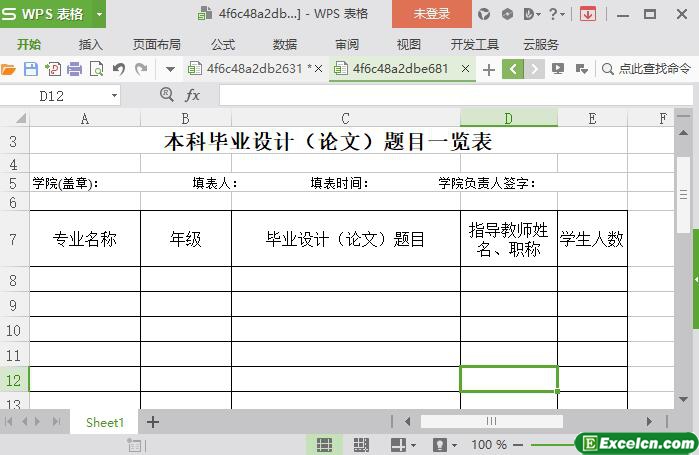Open the skin/theme shirt icon
This screenshot has height=455, width=699.
tap(484, 14)
